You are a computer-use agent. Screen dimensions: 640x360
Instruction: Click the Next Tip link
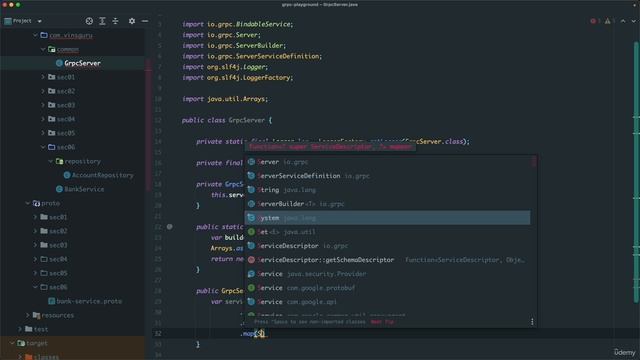(382, 322)
